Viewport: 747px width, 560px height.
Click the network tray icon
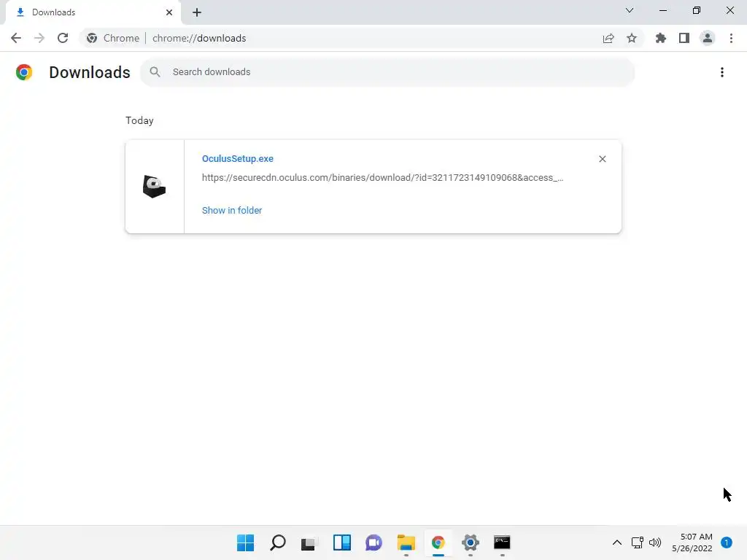pyautogui.click(x=638, y=542)
